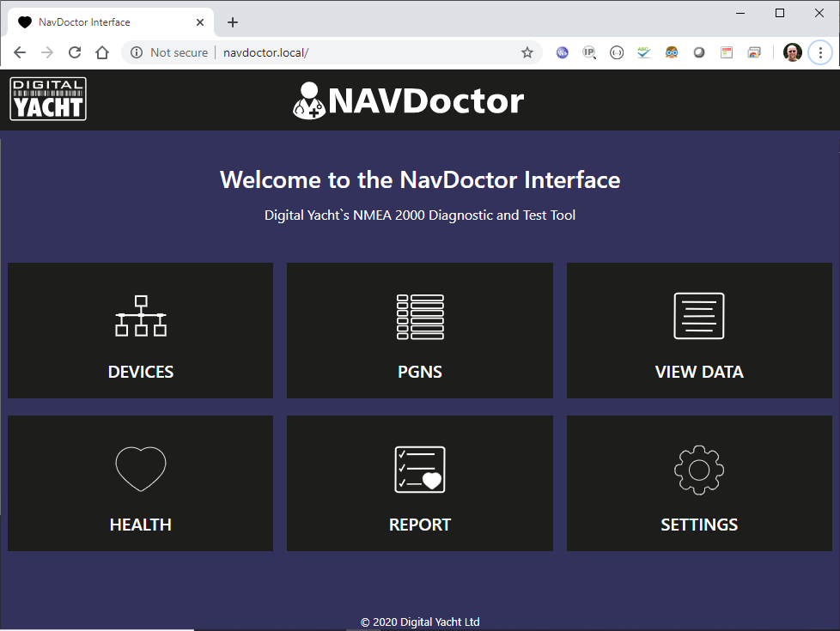
Task: Open the Devices network diagram icon
Action: point(141,316)
